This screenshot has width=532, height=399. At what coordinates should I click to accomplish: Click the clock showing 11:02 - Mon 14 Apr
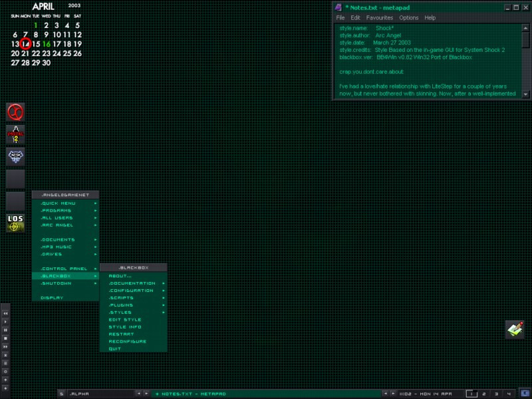426,394
